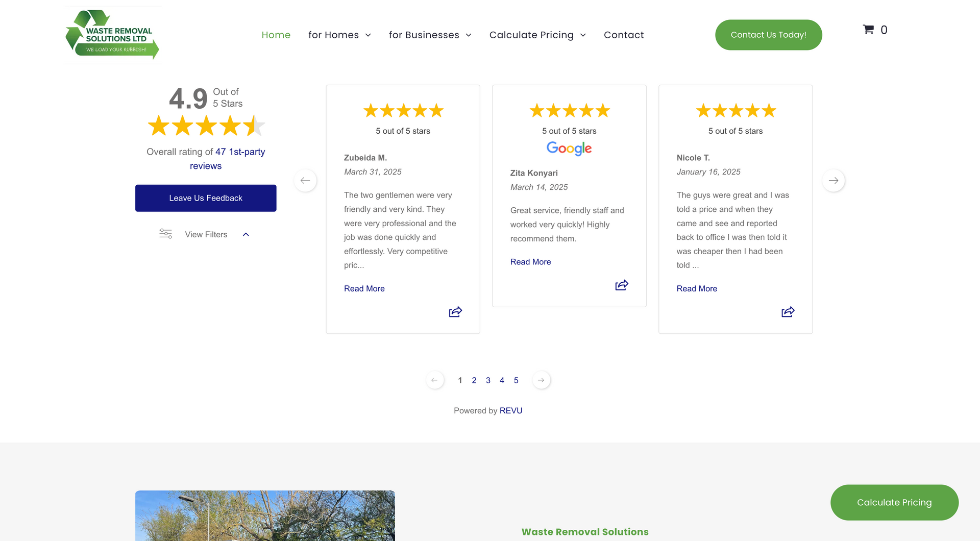The height and width of the screenshot is (541, 980).
Task: Share Zita Konyari's review
Action: pos(622,285)
